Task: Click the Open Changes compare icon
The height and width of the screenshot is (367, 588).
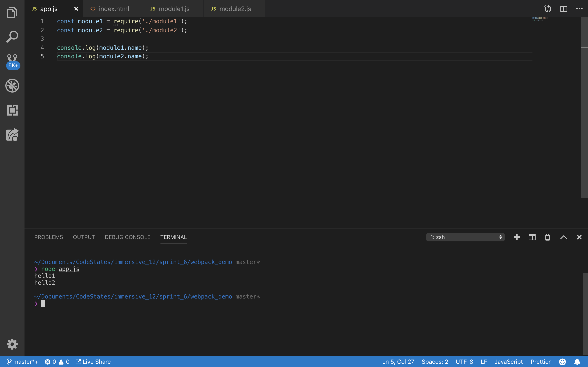Action: [548, 9]
